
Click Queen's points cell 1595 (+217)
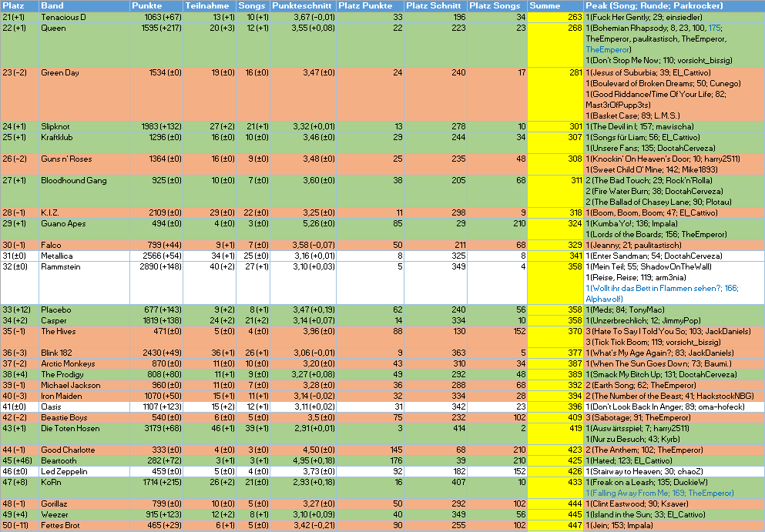pos(156,45)
